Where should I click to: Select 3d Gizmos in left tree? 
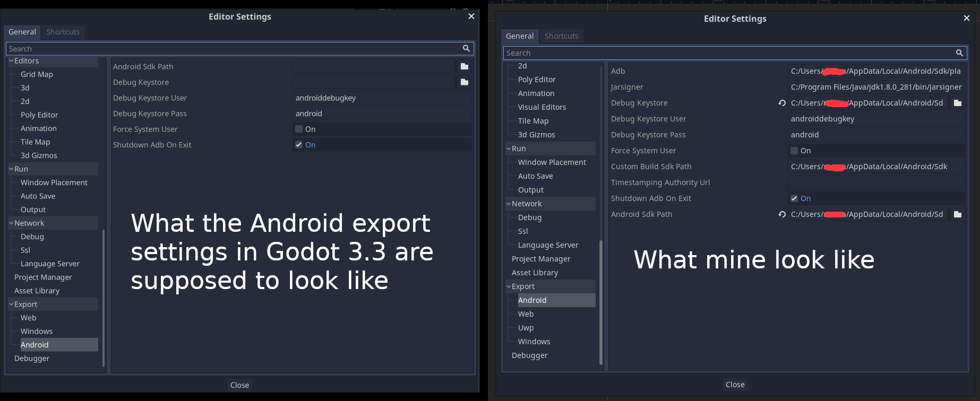pos(39,155)
